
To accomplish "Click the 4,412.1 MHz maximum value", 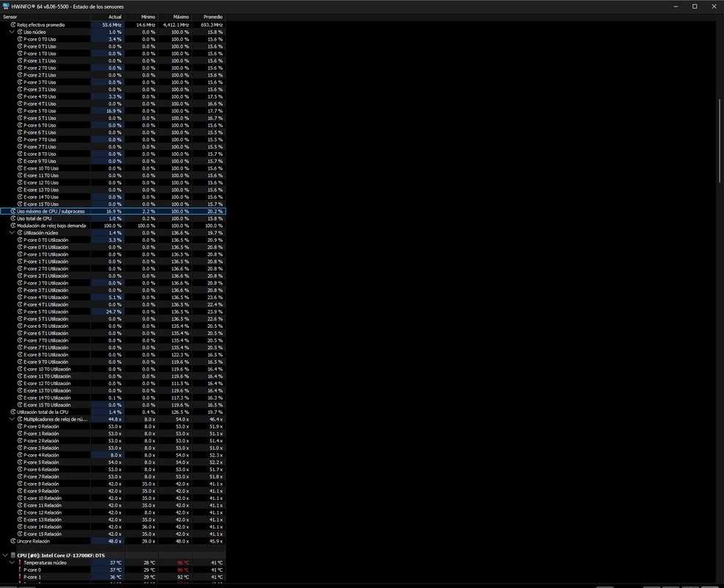I will tap(176, 25).
